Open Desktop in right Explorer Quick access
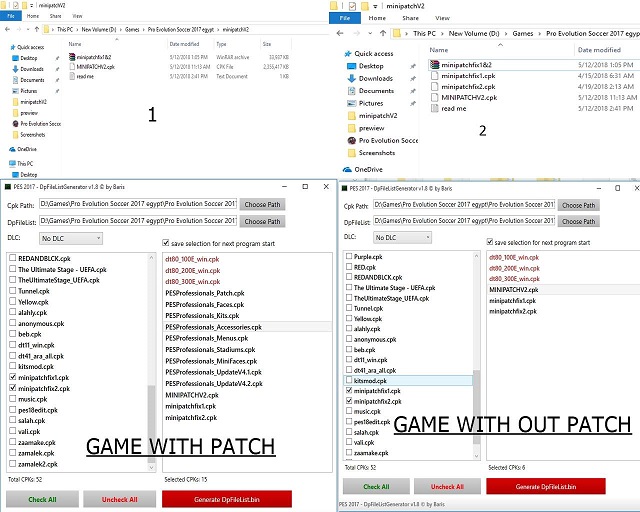 click(371, 66)
